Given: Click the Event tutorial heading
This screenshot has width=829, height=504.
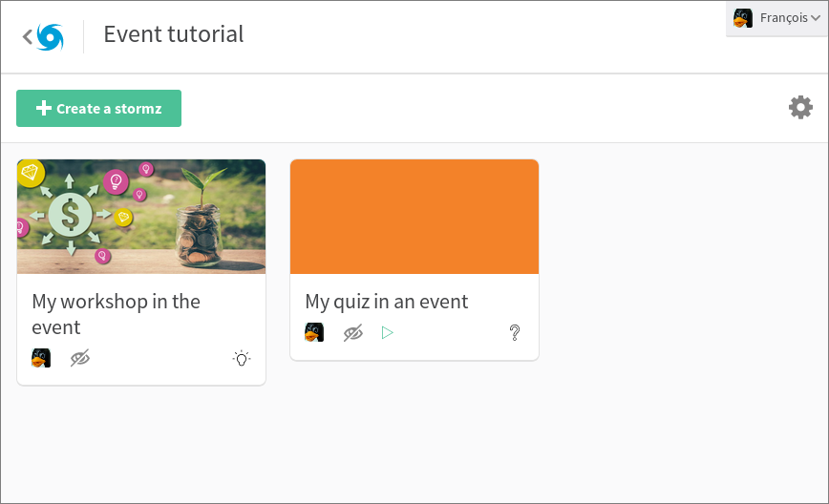Looking at the screenshot, I should (x=174, y=34).
